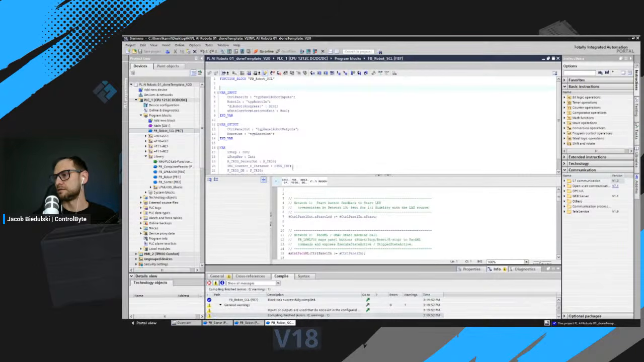This screenshot has width=644, height=362.
Task: Create a new project with toolbar icon
Action: pyautogui.click(x=128, y=51)
